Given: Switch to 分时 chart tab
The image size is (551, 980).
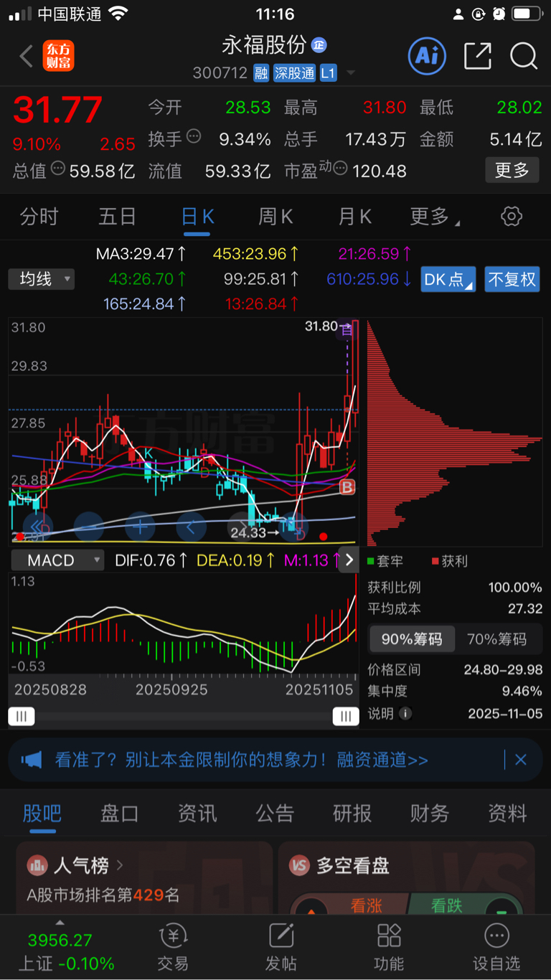Looking at the screenshot, I should click(x=39, y=217).
